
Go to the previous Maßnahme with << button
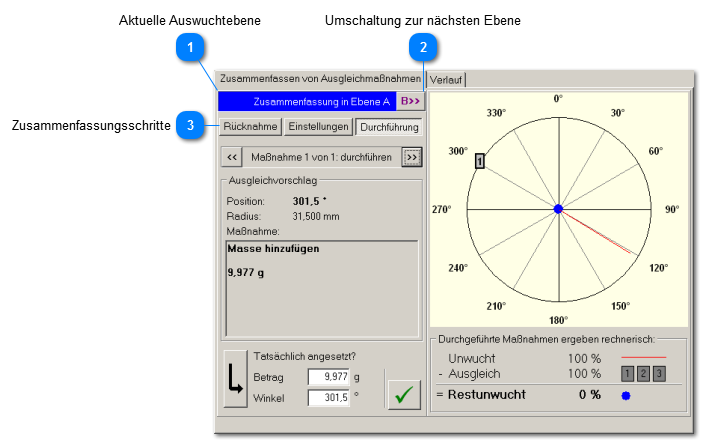point(232,157)
